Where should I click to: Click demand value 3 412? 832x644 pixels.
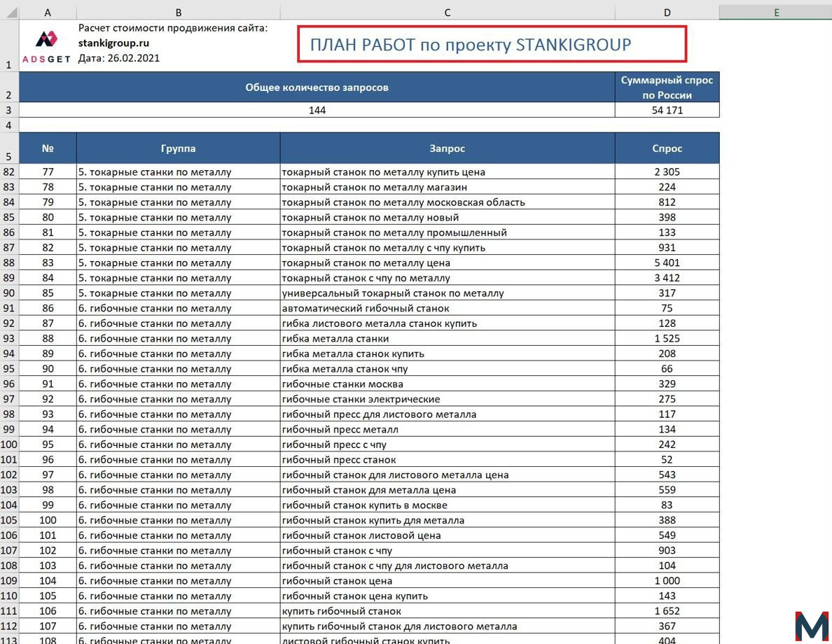click(x=667, y=277)
